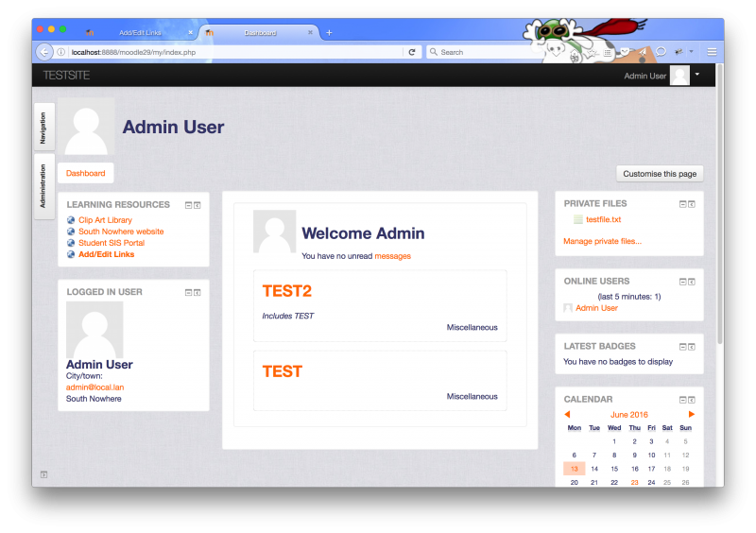Click the Admin User avatar in top bar
Viewport: 756px width, 533px height.
[679, 76]
